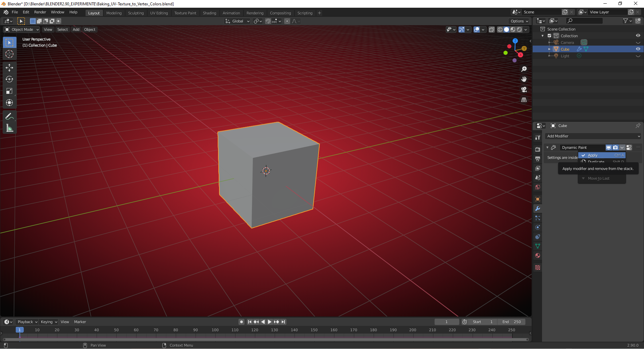Open the World Properties tab
644x349 pixels.
538,187
